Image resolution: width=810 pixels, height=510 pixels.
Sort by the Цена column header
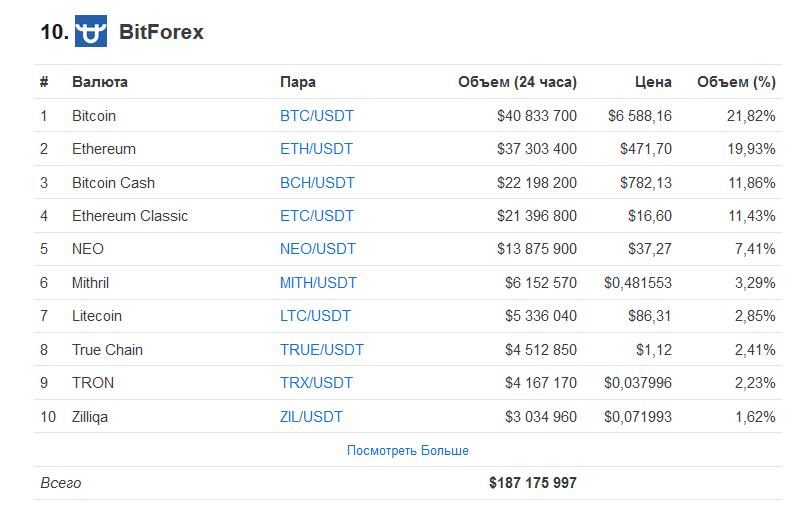pos(653,82)
